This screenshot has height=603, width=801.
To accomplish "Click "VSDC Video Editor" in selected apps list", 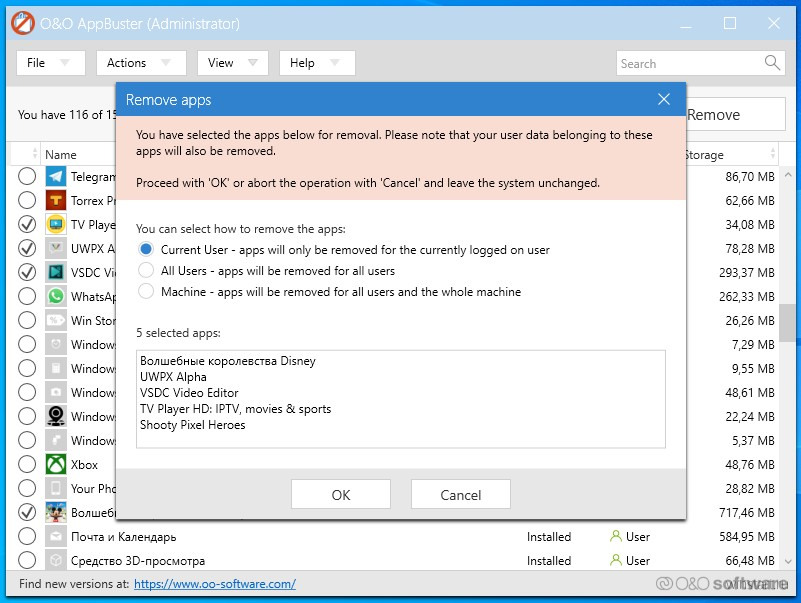I will (x=189, y=392).
